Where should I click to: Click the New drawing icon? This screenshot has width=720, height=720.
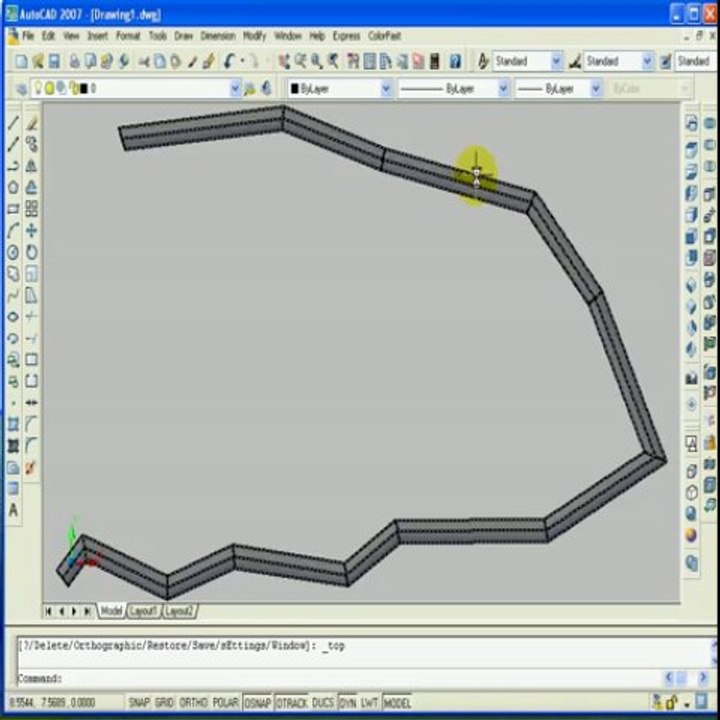[x=21, y=61]
